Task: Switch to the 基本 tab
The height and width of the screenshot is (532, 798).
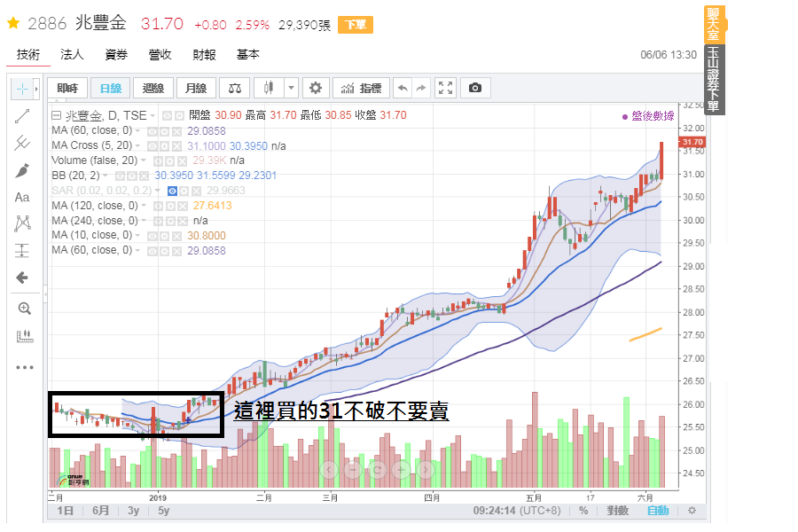Action: (248, 54)
